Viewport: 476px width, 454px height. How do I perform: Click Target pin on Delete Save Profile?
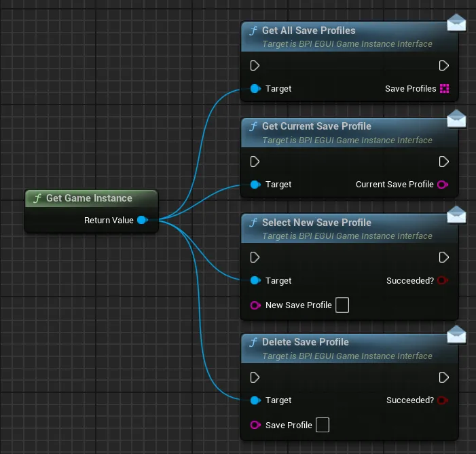point(255,400)
